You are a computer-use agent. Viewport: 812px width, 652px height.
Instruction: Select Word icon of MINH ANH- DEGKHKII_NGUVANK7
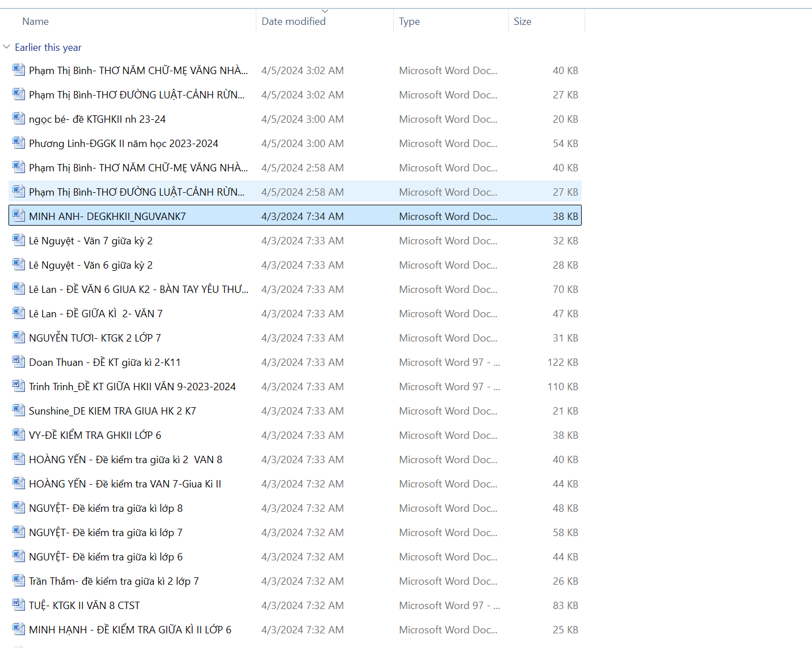click(19, 216)
